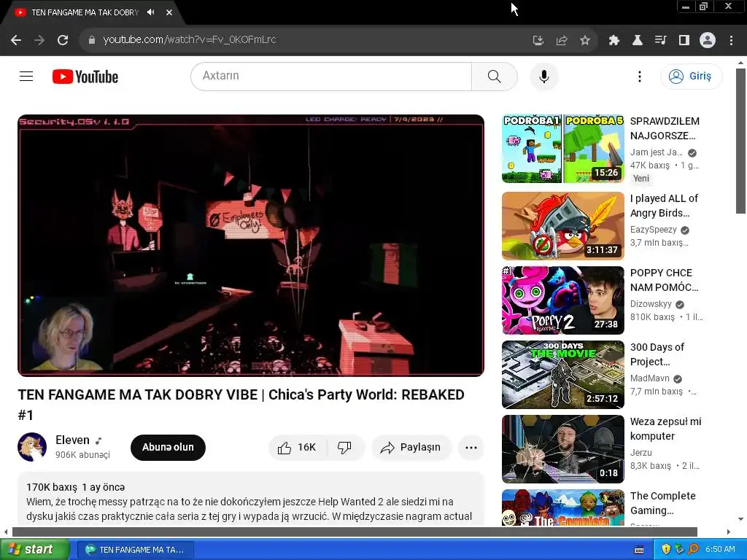
Task: Close the YouTube browser tab
Action: tap(169, 12)
